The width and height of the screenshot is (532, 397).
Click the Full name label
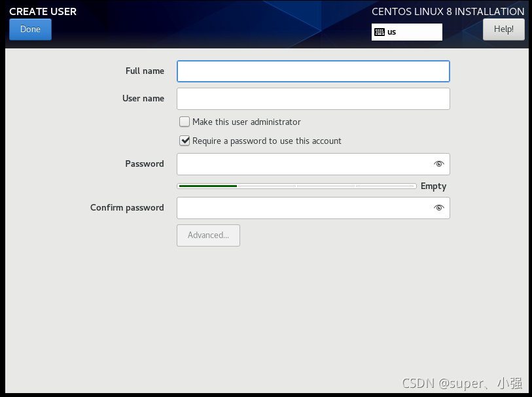[x=145, y=71]
